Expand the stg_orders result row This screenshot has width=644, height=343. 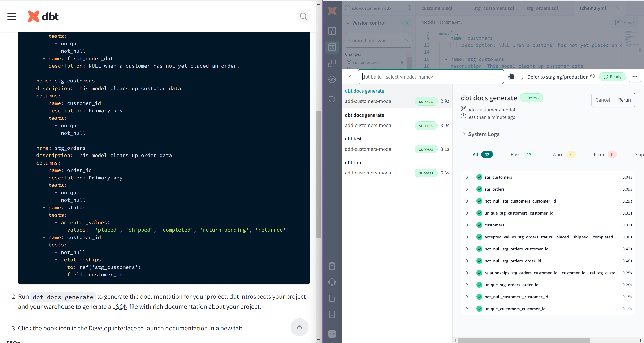point(467,189)
